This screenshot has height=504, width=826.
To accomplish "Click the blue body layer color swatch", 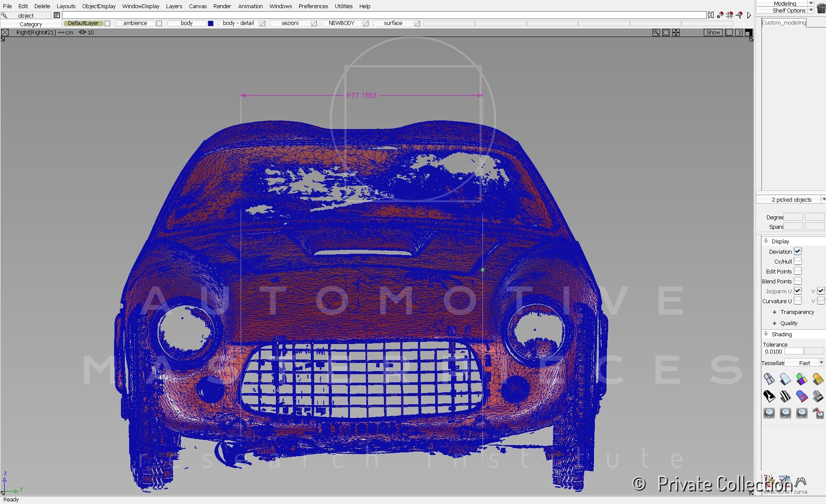I will tap(210, 23).
